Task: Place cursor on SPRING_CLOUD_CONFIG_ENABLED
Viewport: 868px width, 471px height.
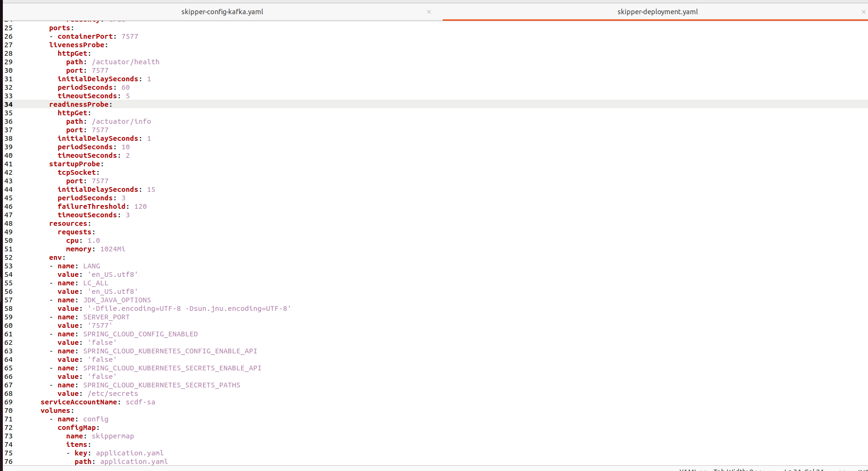Action: pyautogui.click(x=140, y=334)
